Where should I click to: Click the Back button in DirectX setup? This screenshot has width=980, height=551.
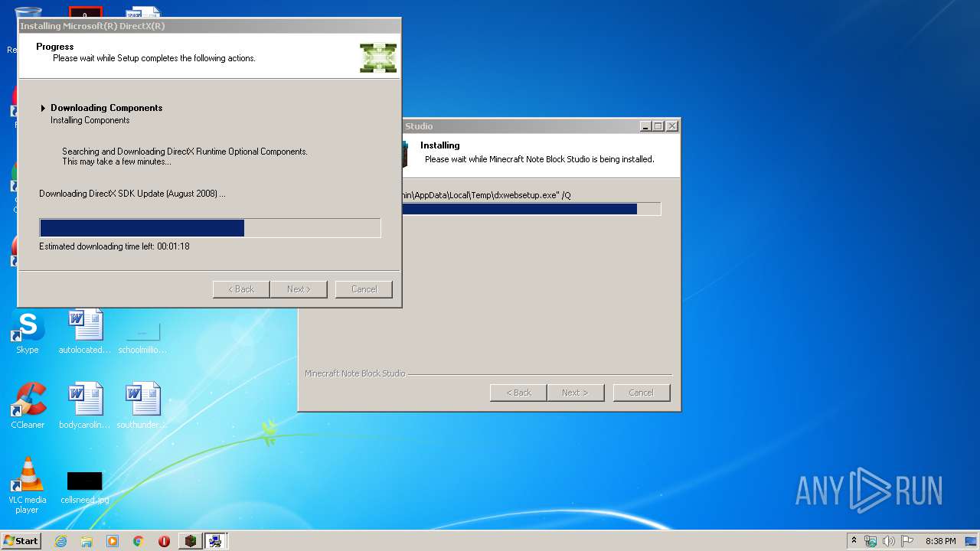(x=240, y=289)
